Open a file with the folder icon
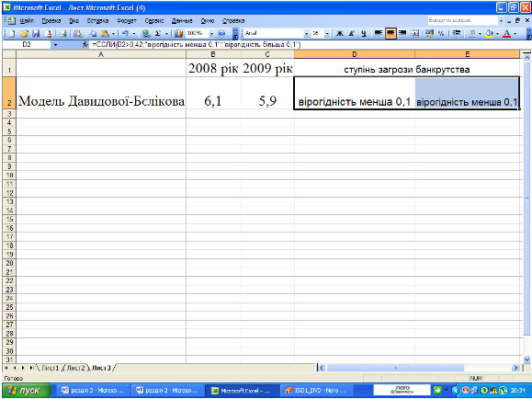The image size is (532, 399). point(24,34)
